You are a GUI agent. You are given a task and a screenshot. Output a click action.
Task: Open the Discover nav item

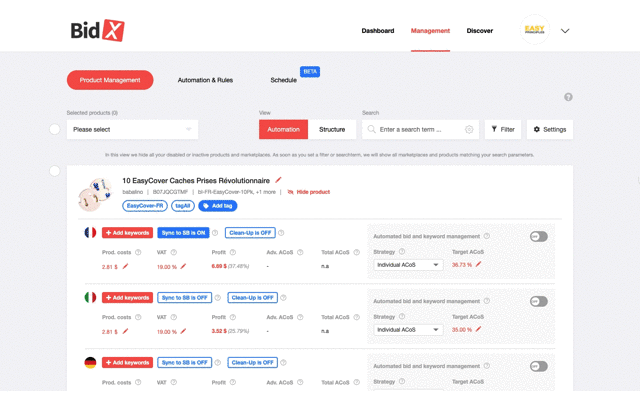pos(480,31)
